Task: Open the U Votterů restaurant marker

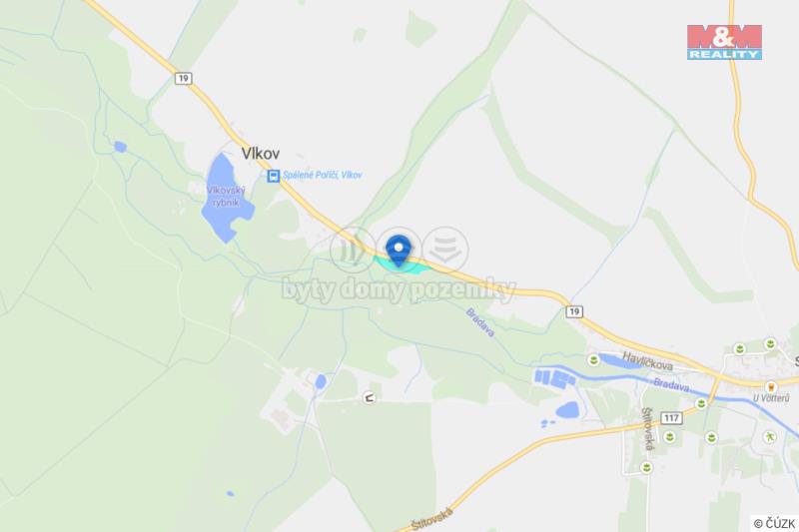Action: pyautogui.click(x=771, y=387)
